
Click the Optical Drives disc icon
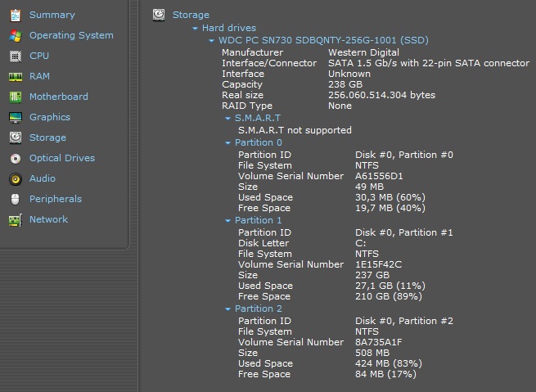tap(15, 158)
